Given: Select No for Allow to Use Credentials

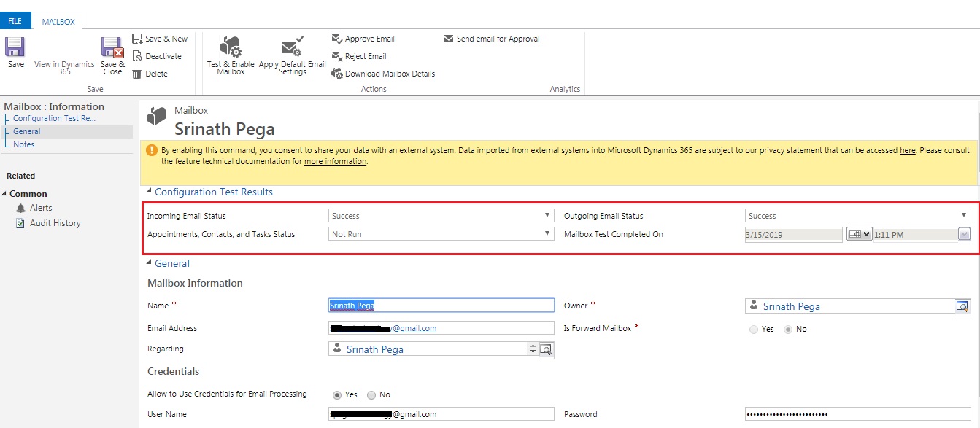Looking at the screenshot, I should (371, 395).
